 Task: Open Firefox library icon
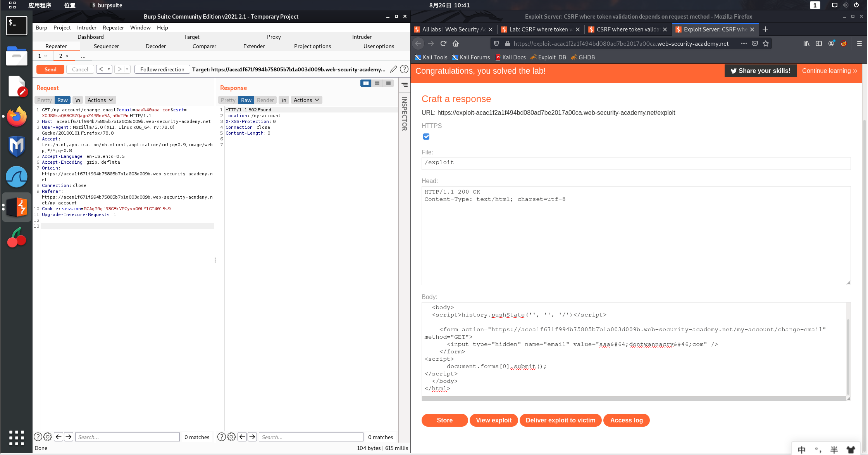coord(806,43)
